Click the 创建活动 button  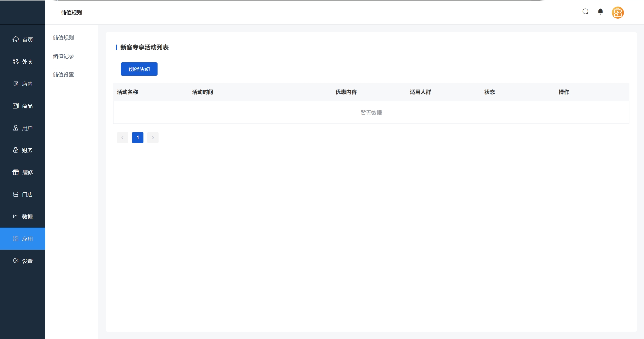[x=139, y=69]
